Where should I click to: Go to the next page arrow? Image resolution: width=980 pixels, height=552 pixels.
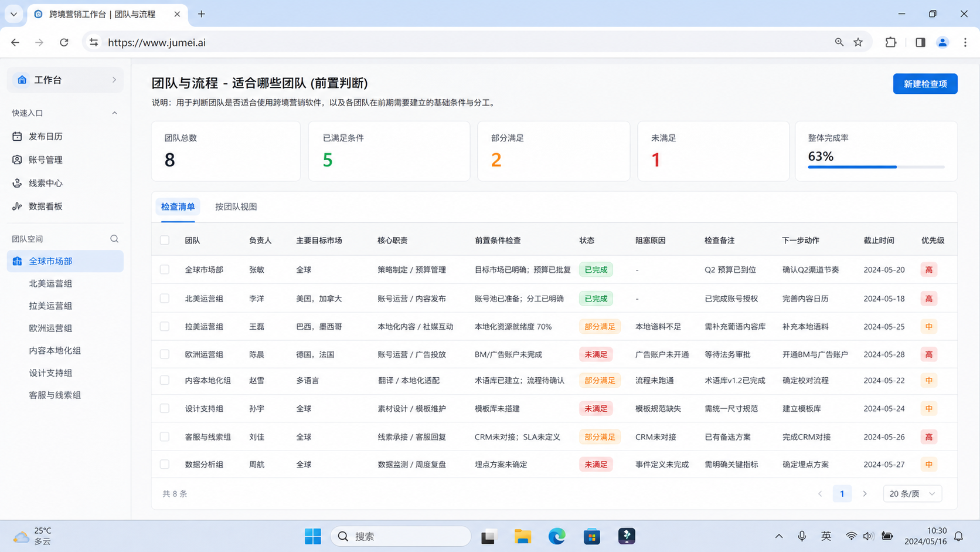pyautogui.click(x=865, y=494)
